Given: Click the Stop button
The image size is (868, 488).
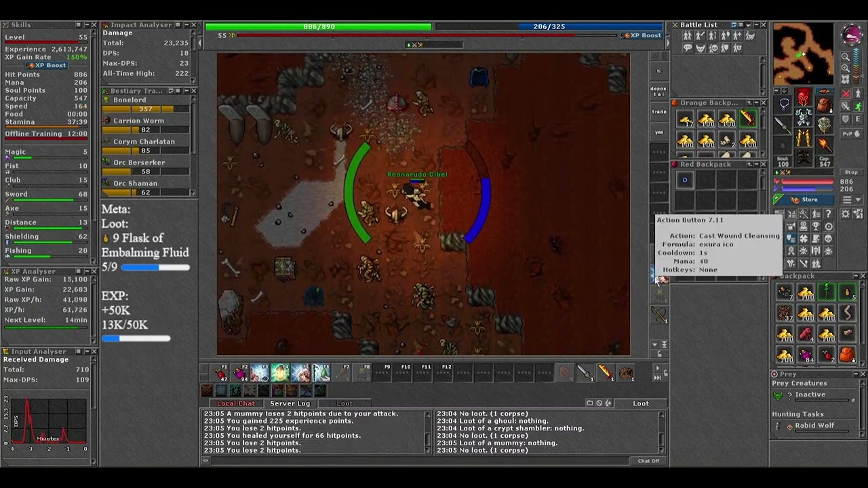Looking at the screenshot, I should 851,172.
